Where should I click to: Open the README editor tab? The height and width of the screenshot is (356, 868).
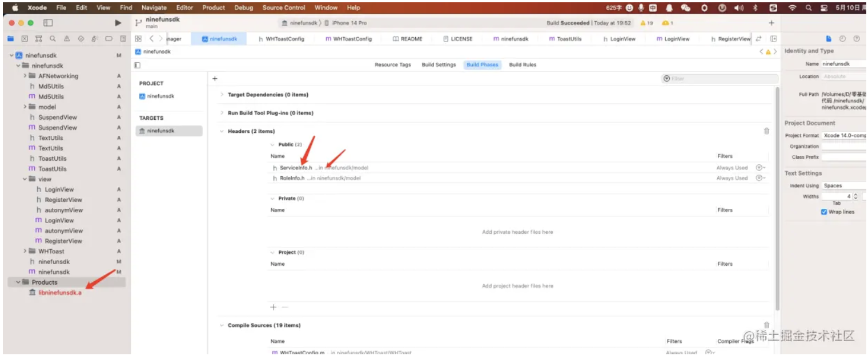[x=408, y=39]
